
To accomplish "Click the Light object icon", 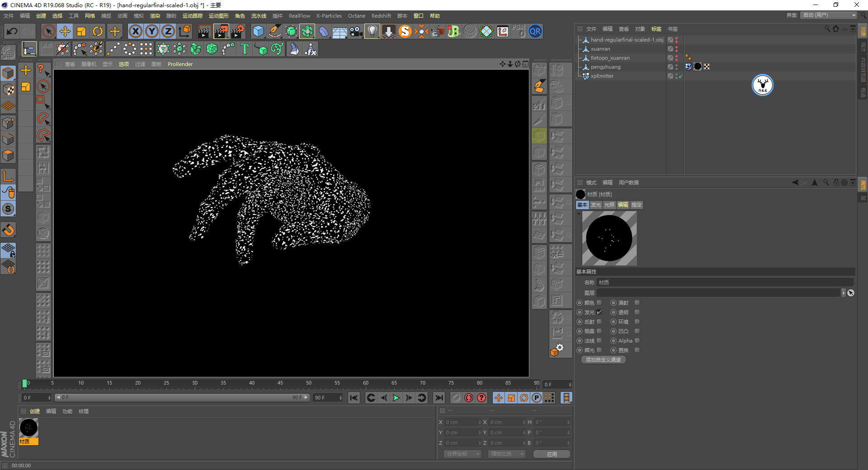I will coord(372,31).
